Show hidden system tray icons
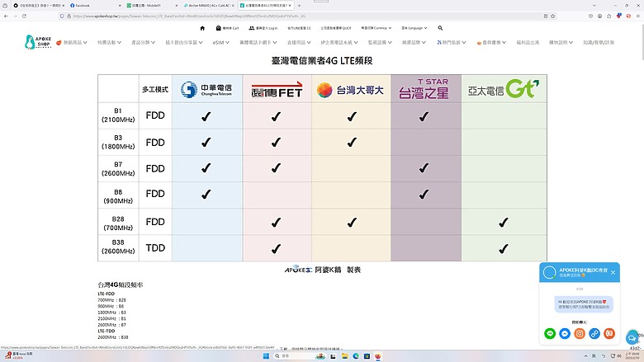The image size is (644, 362). click(x=585, y=356)
